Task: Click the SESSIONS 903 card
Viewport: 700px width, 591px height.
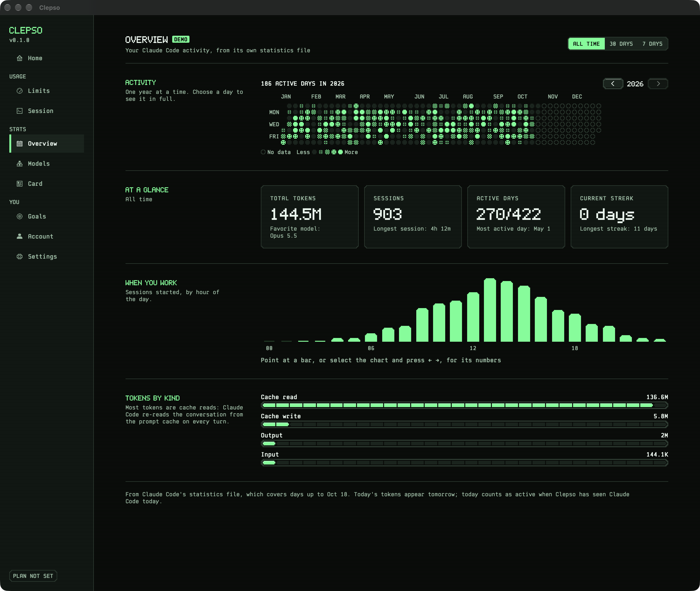Action: click(x=413, y=217)
